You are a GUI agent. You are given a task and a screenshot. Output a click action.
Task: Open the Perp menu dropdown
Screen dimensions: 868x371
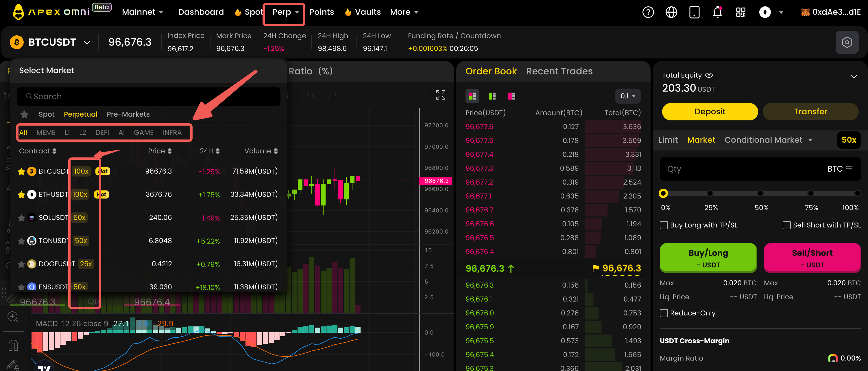285,12
